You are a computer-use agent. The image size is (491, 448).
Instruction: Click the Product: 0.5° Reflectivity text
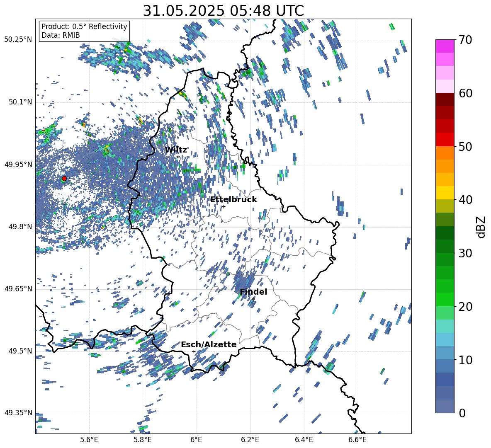click(x=84, y=26)
